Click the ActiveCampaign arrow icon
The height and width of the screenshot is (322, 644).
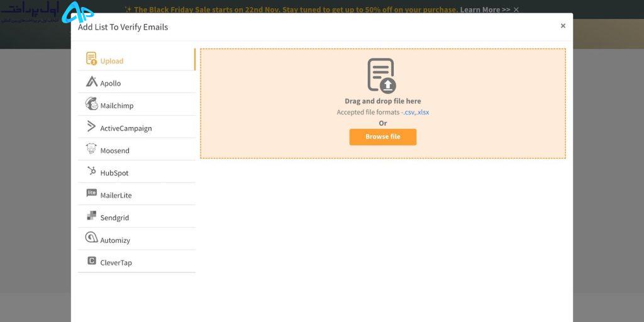pos(91,126)
